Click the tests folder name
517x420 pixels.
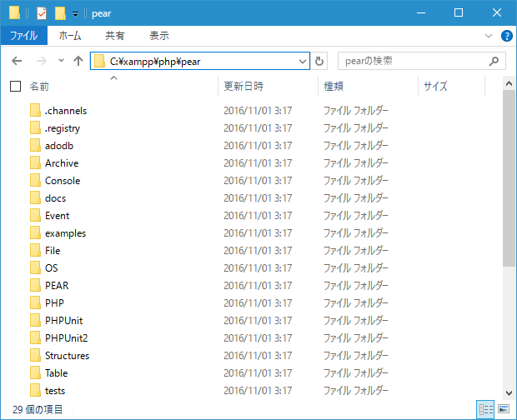[55, 391]
